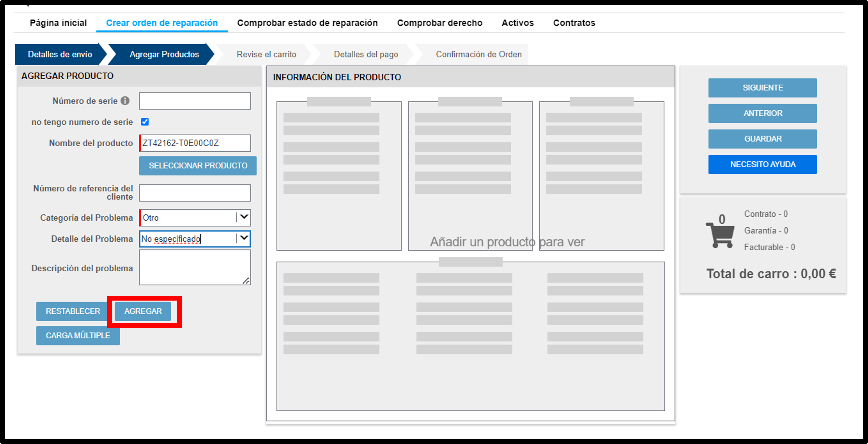Click the SIGUIENTE button

pyautogui.click(x=763, y=88)
